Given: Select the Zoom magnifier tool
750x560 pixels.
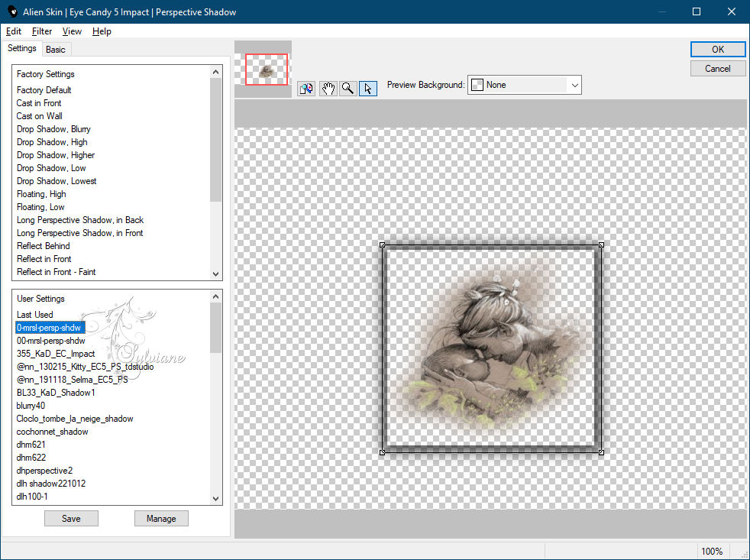Looking at the screenshot, I should (348, 89).
